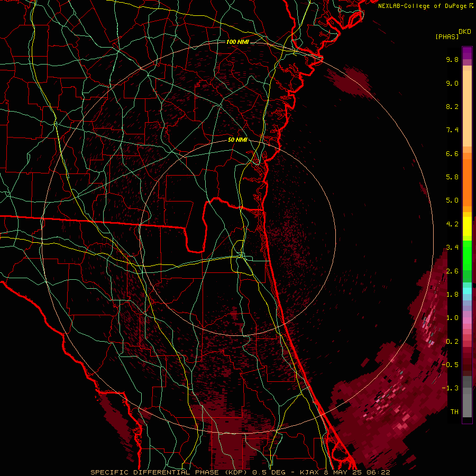
Task: Click the 1.0 scale value
Action: [x=452, y=318]
